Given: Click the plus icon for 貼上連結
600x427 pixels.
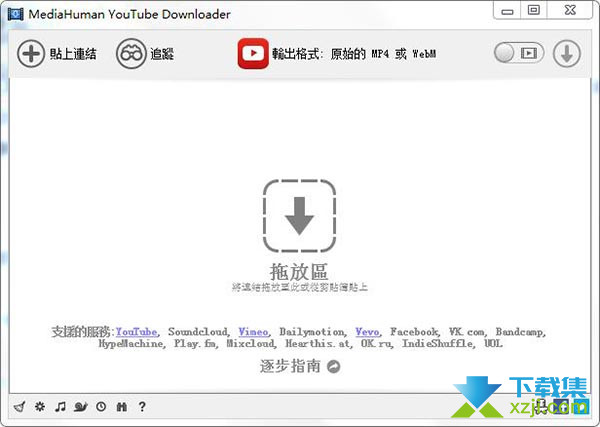Looking at the screenshot, I should [x=31, y=54].
